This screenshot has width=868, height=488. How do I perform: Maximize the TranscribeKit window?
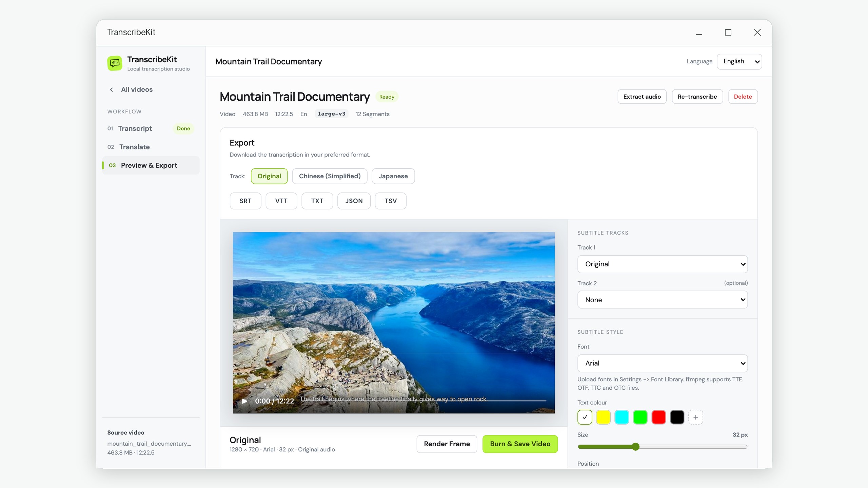click(728, 33)
